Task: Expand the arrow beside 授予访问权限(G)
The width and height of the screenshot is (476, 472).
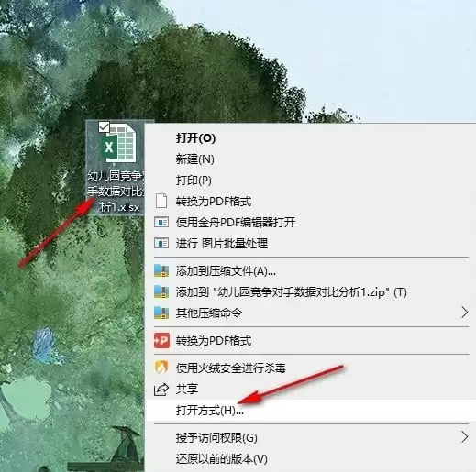Action: pos(465,437)
